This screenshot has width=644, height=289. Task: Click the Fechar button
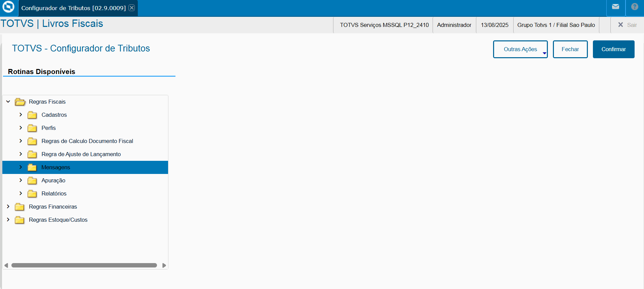[570, 49]
